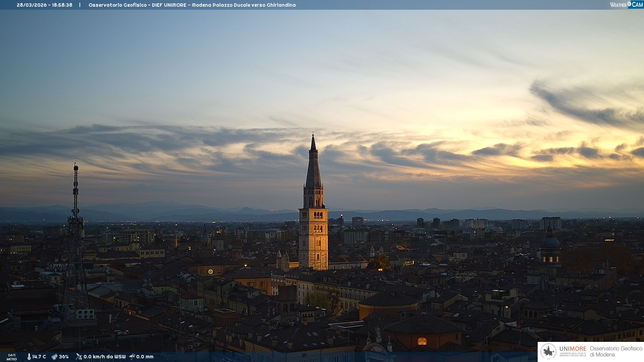The width and height of the screenshot is (644, 362).
Task: Click the 36% humidity value
Action: pos(64,357)
